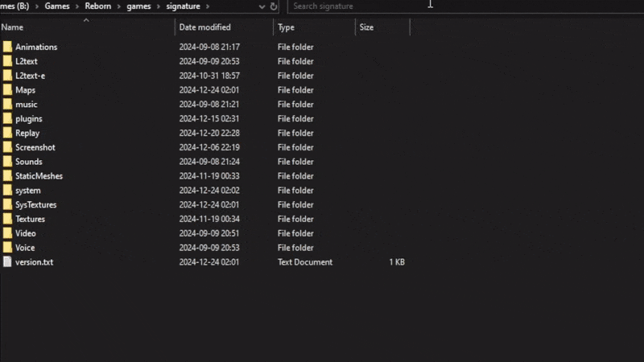Click the Replay folder icon

(7, 133)
